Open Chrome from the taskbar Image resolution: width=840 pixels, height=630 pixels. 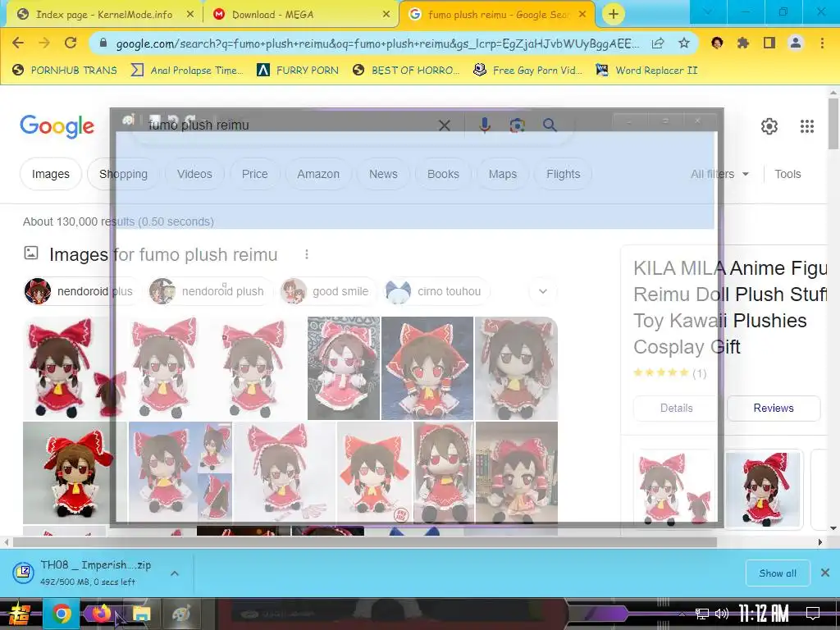(x=62, y=614)
